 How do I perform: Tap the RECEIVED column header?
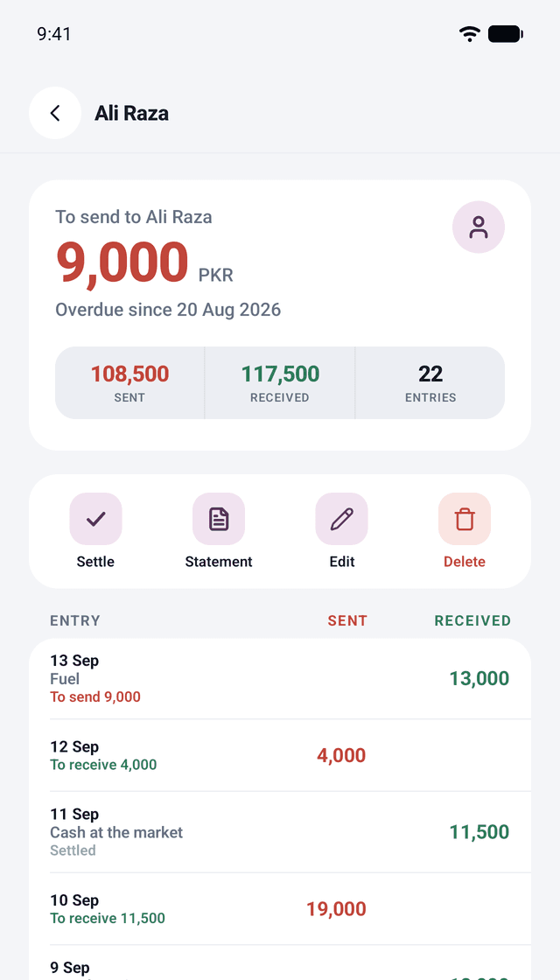[x=472, y=620]
